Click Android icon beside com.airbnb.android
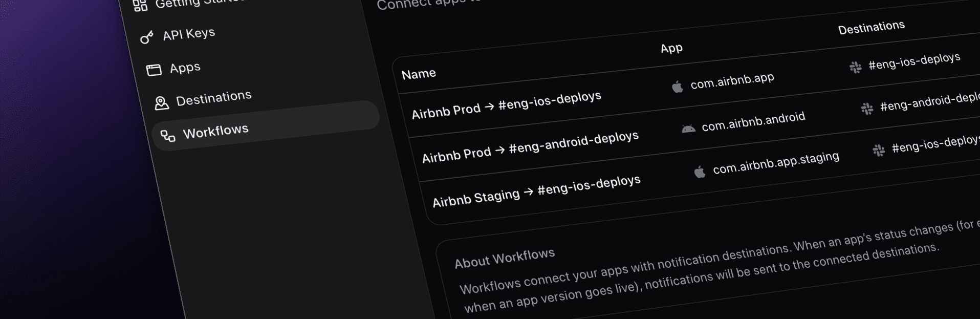 pyautogui.click(x=688, y=129)
